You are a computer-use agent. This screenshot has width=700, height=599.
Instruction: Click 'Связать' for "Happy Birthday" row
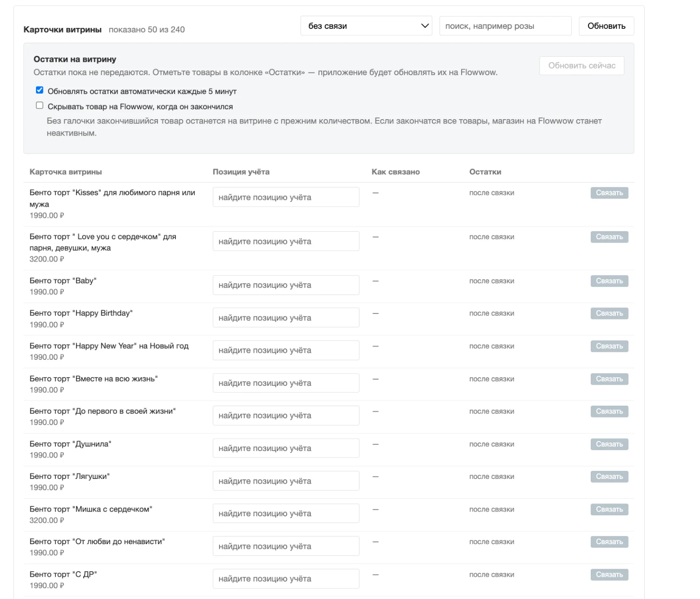(609, 313)
